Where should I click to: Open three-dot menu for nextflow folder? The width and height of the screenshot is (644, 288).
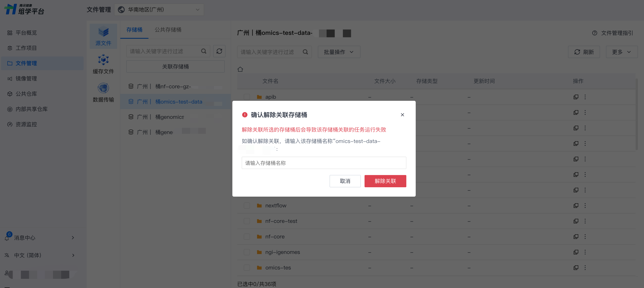[x=585, y=206]
